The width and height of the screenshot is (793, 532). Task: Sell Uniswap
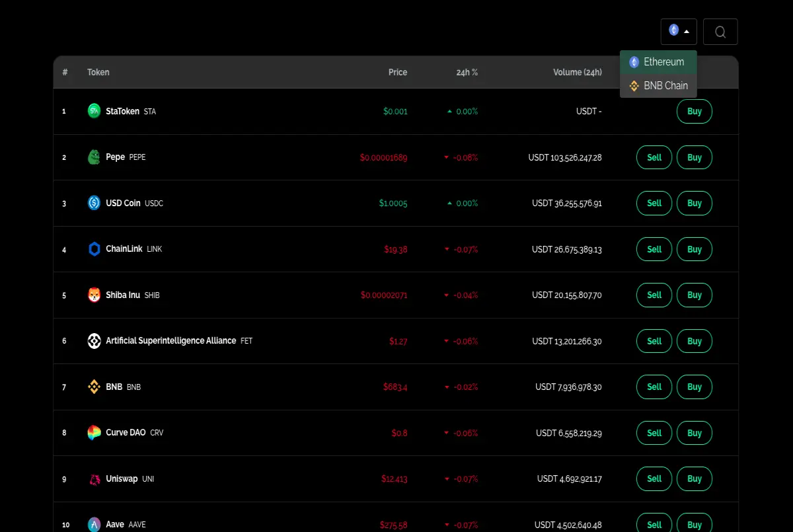tap(654, 479)
